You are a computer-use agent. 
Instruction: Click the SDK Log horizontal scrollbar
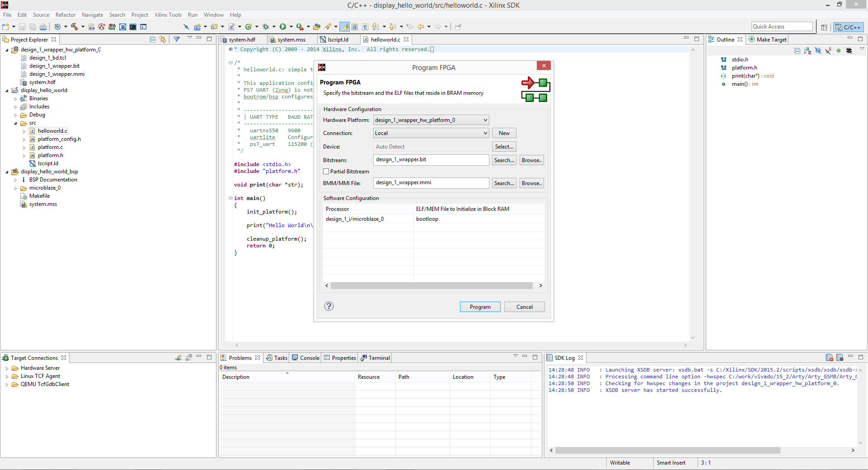(667, 451)
